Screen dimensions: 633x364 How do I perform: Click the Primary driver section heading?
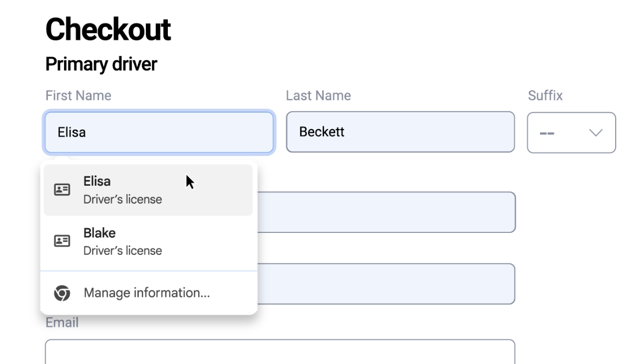(x=101, y=64)
